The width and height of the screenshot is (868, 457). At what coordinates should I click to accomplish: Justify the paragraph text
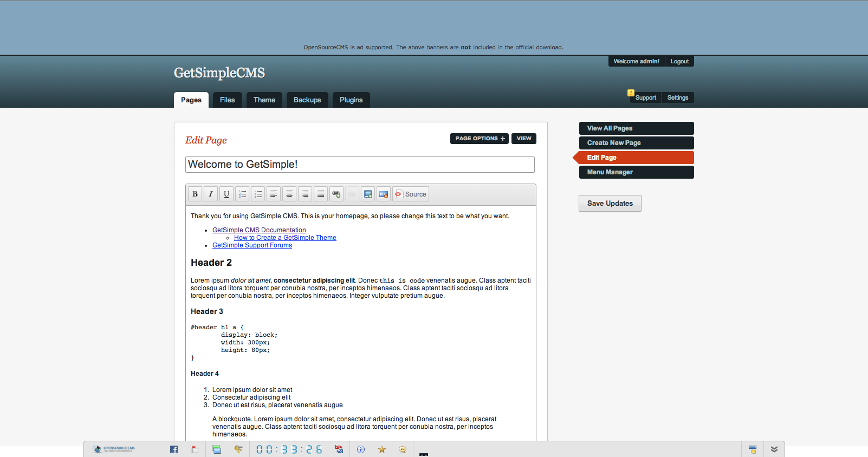[321, 194]
